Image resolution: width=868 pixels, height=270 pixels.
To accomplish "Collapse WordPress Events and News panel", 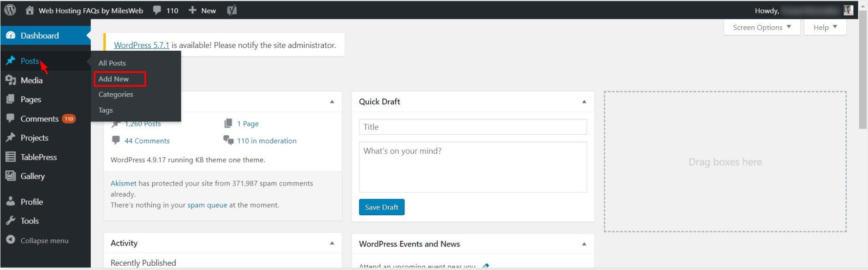I will (x=584, y=244).
